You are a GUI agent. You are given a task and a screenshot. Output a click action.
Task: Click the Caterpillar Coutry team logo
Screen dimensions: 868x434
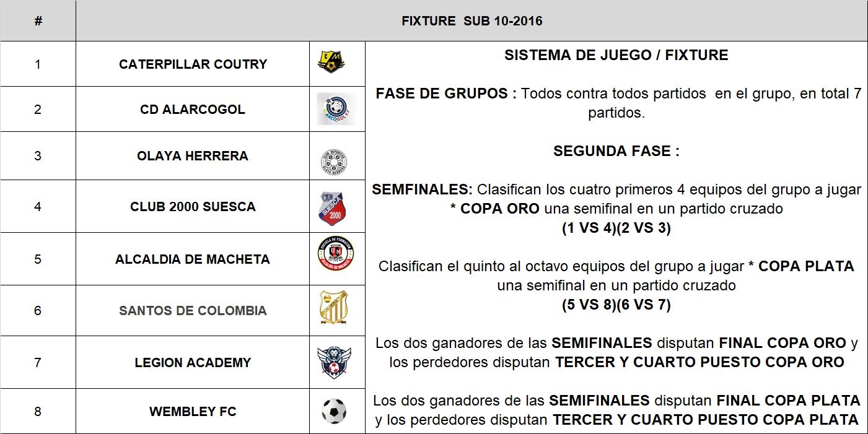pyautogui.click(x=331, y=62)
